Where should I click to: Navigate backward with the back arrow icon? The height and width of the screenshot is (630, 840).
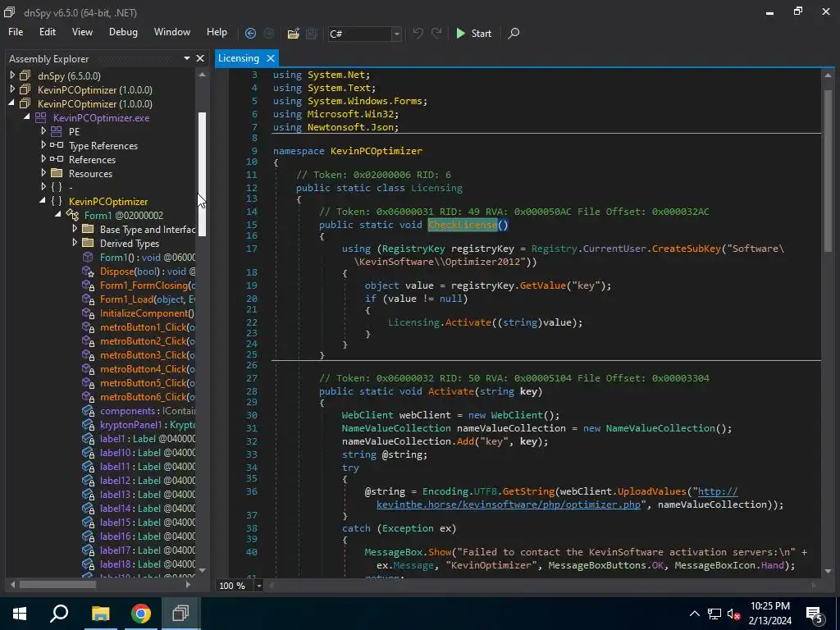[x=250, y=33]
